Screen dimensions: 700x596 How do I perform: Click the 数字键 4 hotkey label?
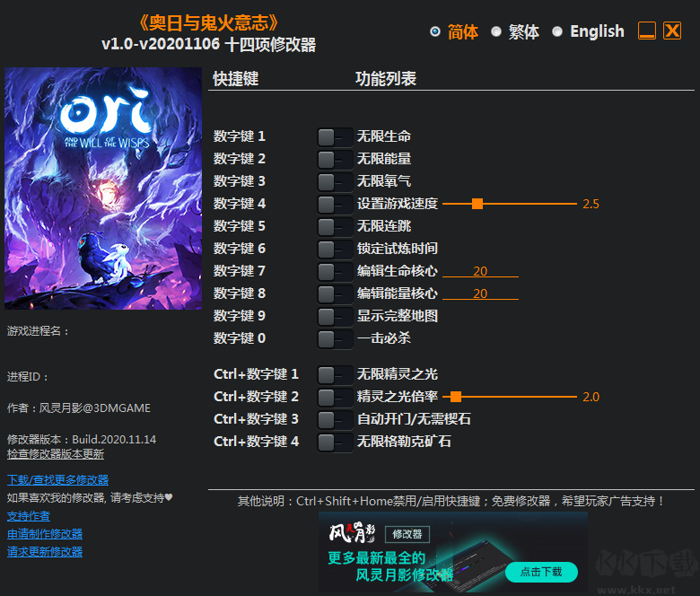point(240,204)
